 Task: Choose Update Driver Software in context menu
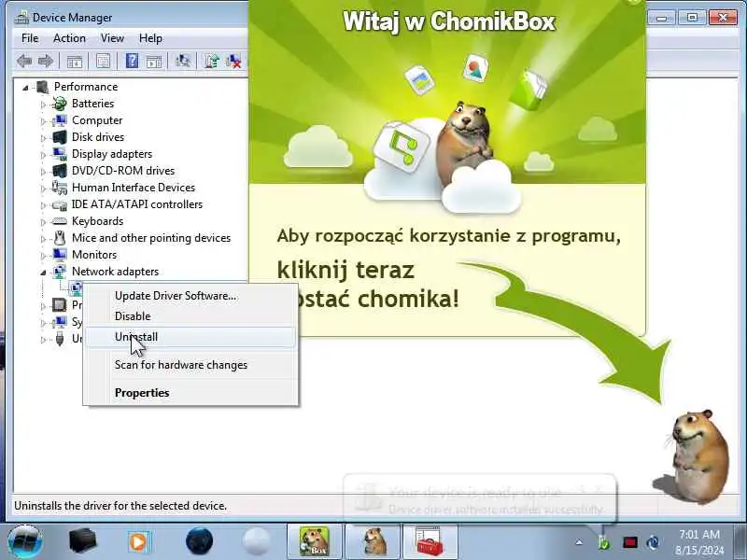click(x=190, y=296)
